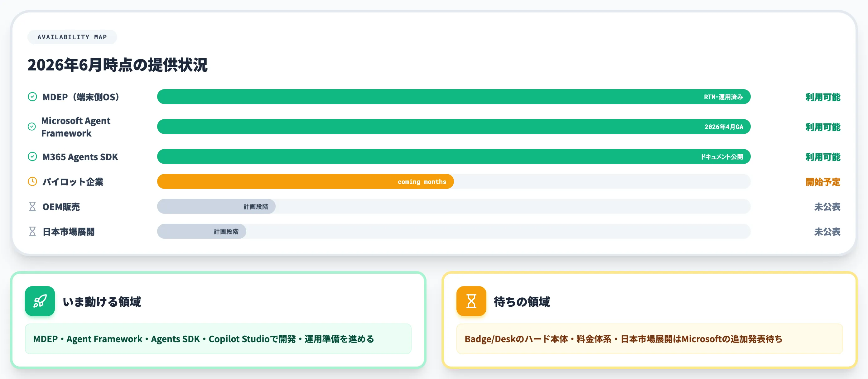The image size is (868, 379).
Task: Click the 待ちの領域 heading
Action: point(522,301)
